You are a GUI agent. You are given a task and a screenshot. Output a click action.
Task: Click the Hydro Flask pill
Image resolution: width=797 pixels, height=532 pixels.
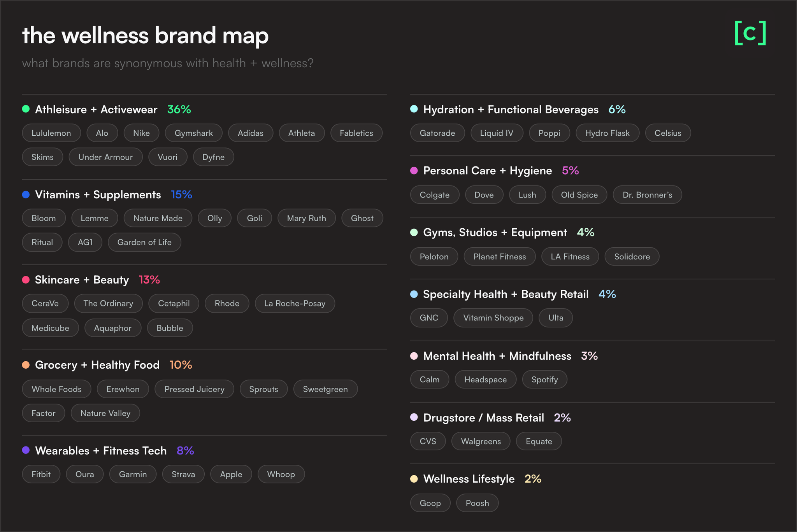coord(607,133)
